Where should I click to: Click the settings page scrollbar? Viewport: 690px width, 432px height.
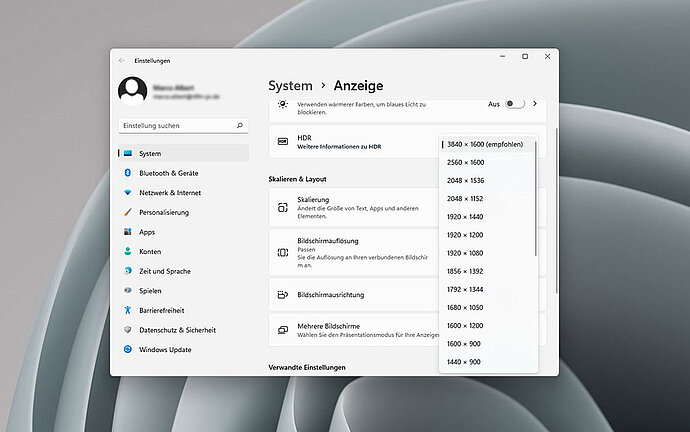pyautogui.click(x=556, y=211)
